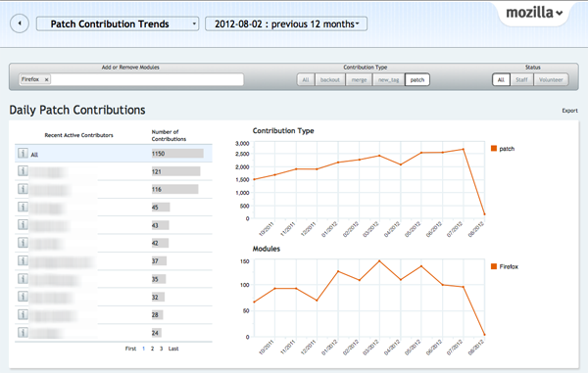Open info icon for contributor with 116 contributions
Screen dimensions: 588x373
pos(23,189)
